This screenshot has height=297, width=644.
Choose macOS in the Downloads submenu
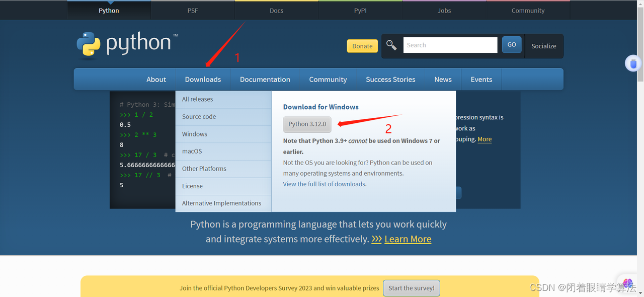[223, 151]
